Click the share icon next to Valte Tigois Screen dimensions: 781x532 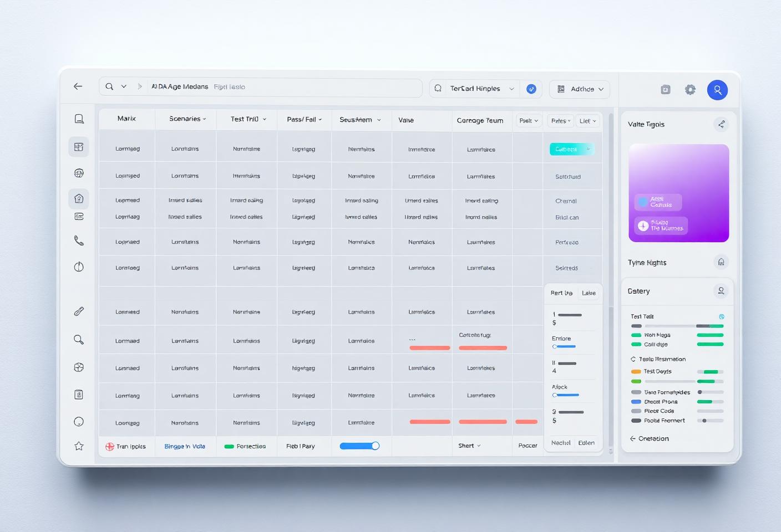click(x=721, y=124)
